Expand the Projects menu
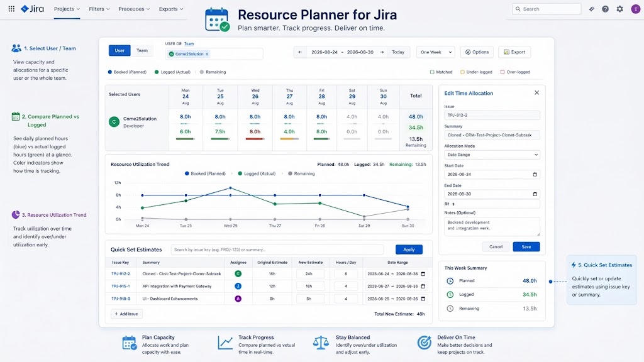 pyautogui.click(x=67, y=9)
